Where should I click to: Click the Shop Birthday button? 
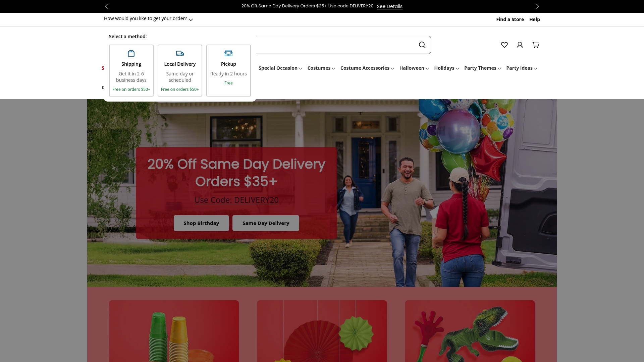(201, 223)
